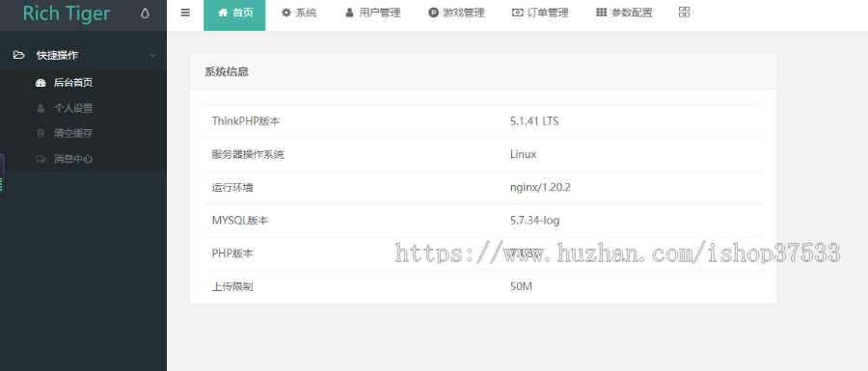Screen dimensions: 868x371
Task: Open the grid apps icon in top bar
Action: coord(684,13)
